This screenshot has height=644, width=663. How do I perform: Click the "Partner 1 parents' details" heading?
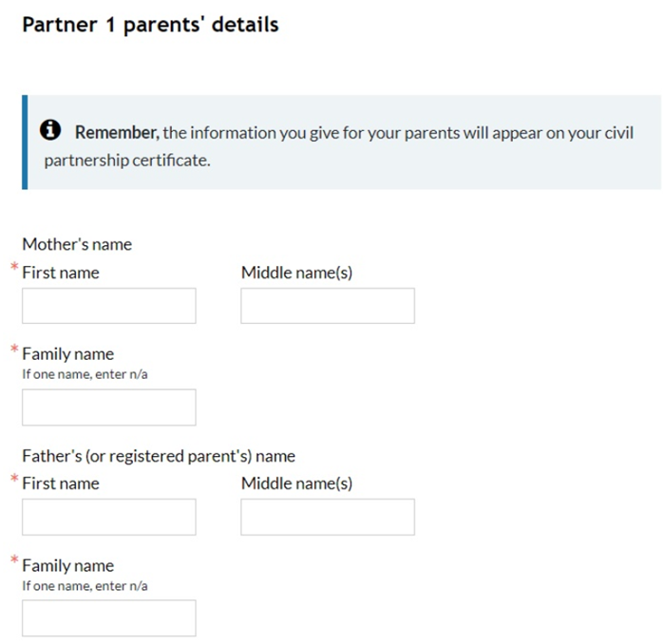[x=150, y=25]
